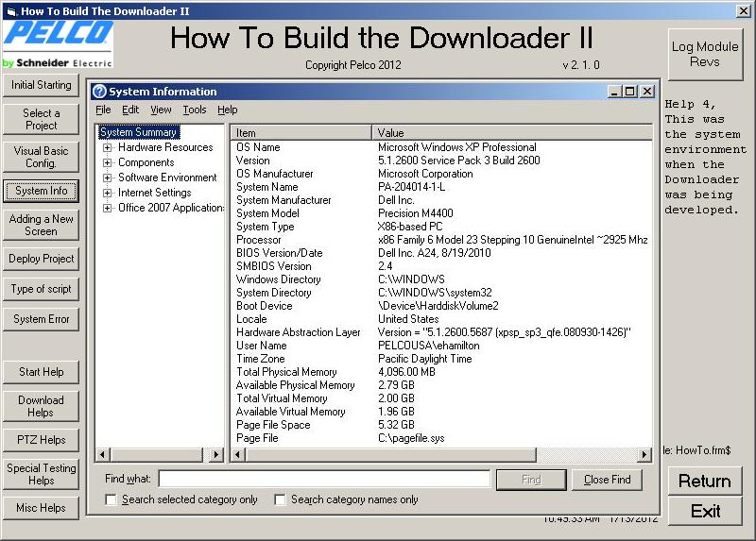
Task: Click the System Information help icon in title bar
Action: (99, 91)
